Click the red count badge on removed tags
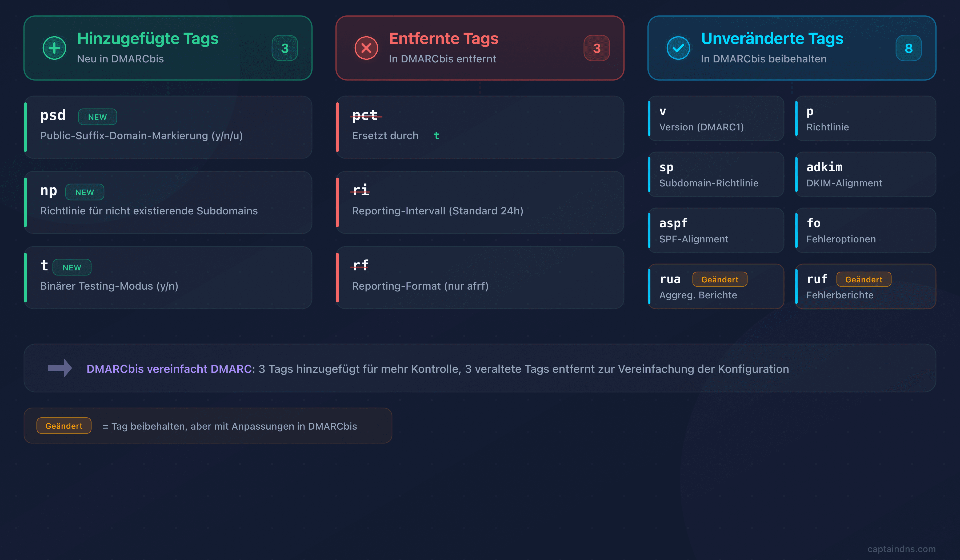The width and height of the screenshot is (960, 560). [x=597, y=48]
